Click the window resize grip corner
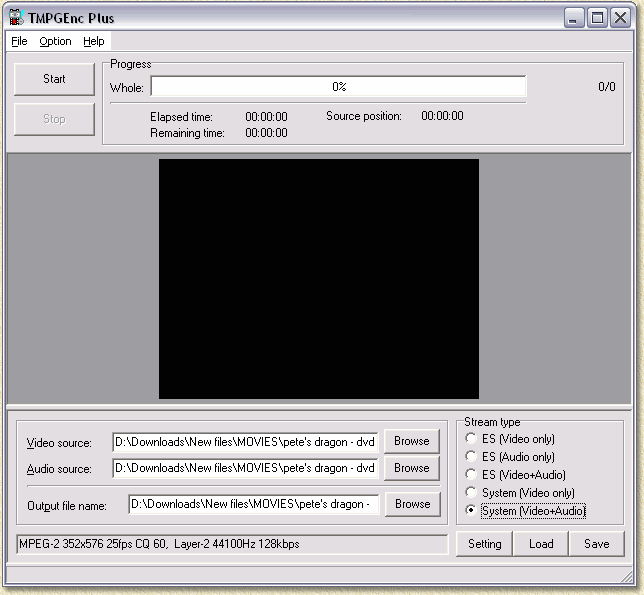644x595 pixels. point(627,576)
